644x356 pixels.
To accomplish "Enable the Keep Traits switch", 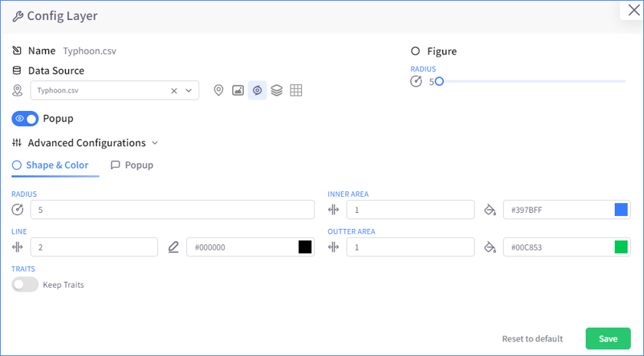I will coord(25,285).
